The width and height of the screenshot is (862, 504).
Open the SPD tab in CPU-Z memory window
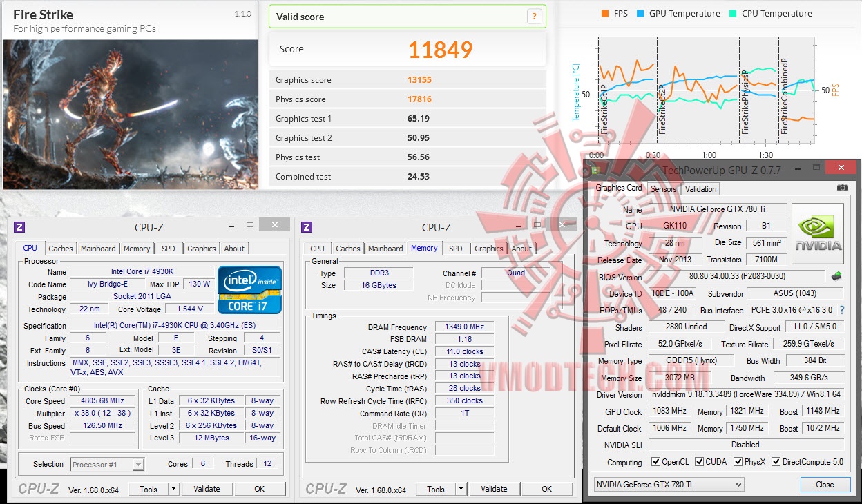point(456,249)
